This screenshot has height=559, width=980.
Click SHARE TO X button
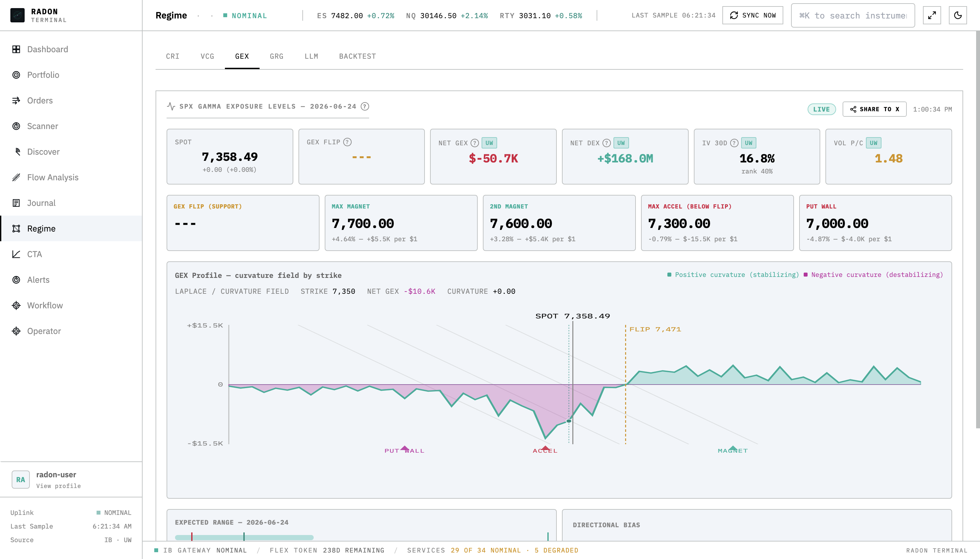(x=874, y=109)
